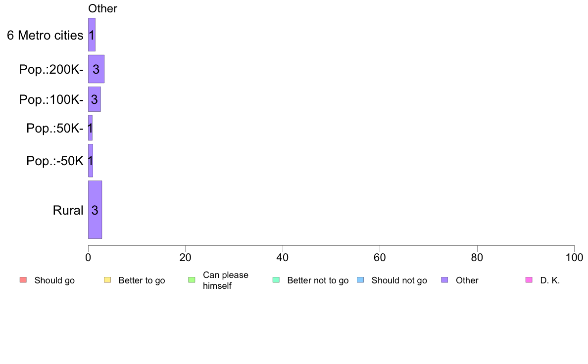The height and width of the screenshot is (364, 588).
Task: Click the teal Better not to go swatch
Action: (276, 280)
